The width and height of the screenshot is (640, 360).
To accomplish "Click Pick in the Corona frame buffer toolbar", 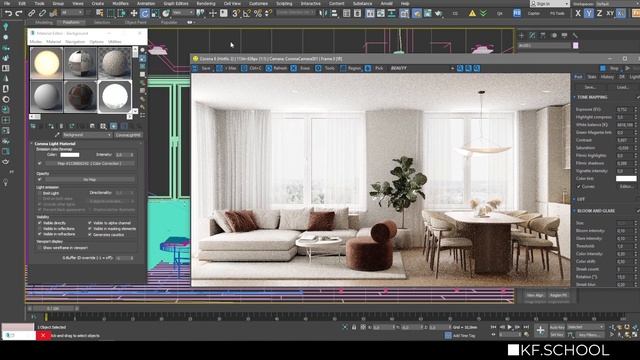I will point(374,68).
